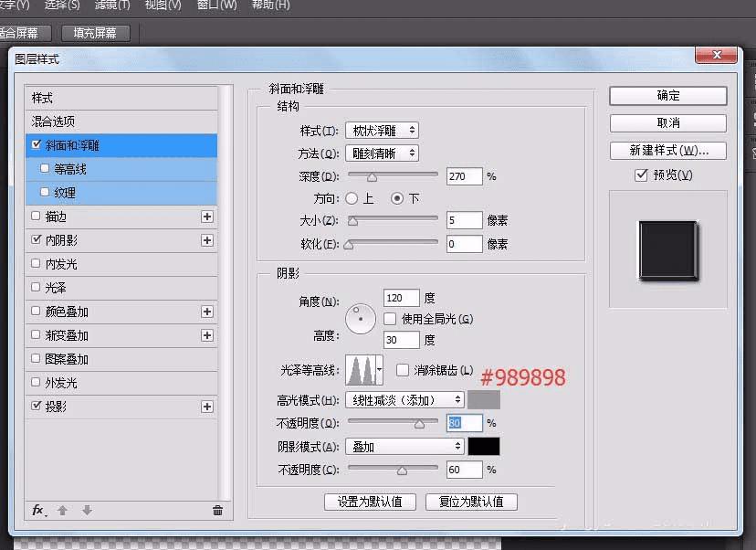The width and height of the screenshot is (756, 550).
Task: Enable the 外发光 checkbox
Action: coord(36,382)
